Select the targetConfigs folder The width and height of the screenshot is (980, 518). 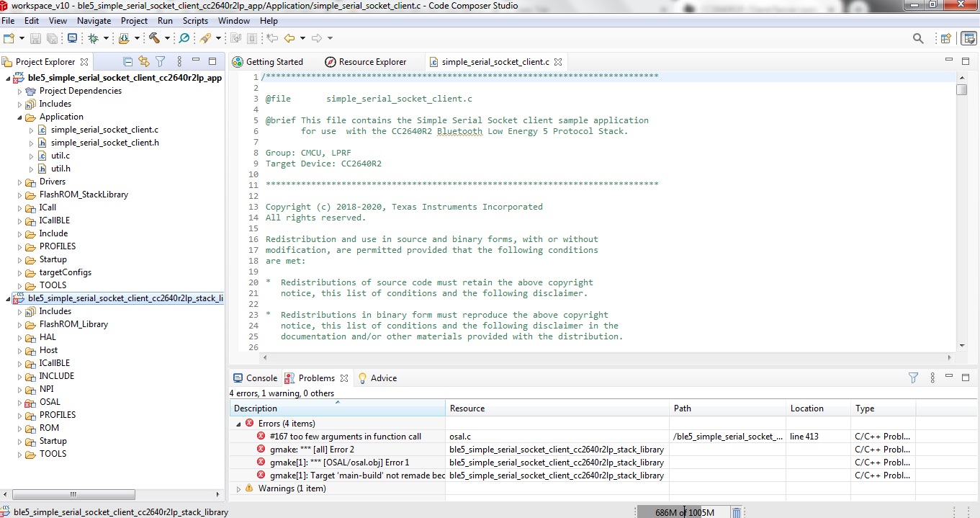(66, 272)
